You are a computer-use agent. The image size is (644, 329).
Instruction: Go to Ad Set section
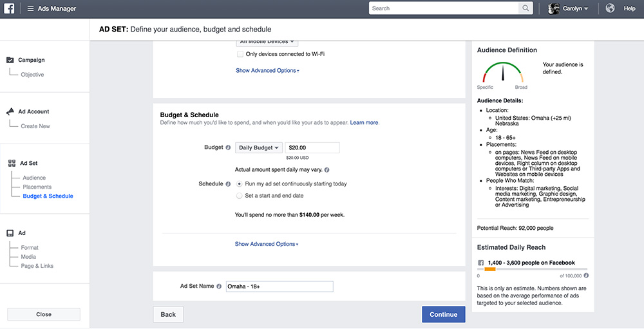(29, 164)
